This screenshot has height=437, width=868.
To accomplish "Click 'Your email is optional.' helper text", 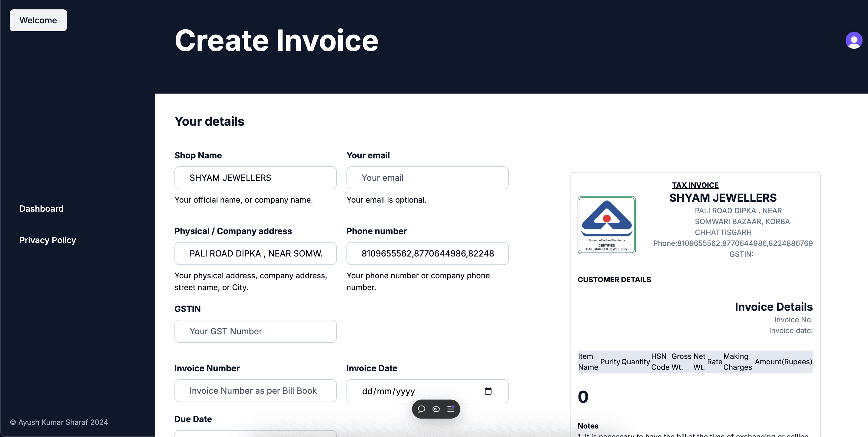I will pos(386,200).
